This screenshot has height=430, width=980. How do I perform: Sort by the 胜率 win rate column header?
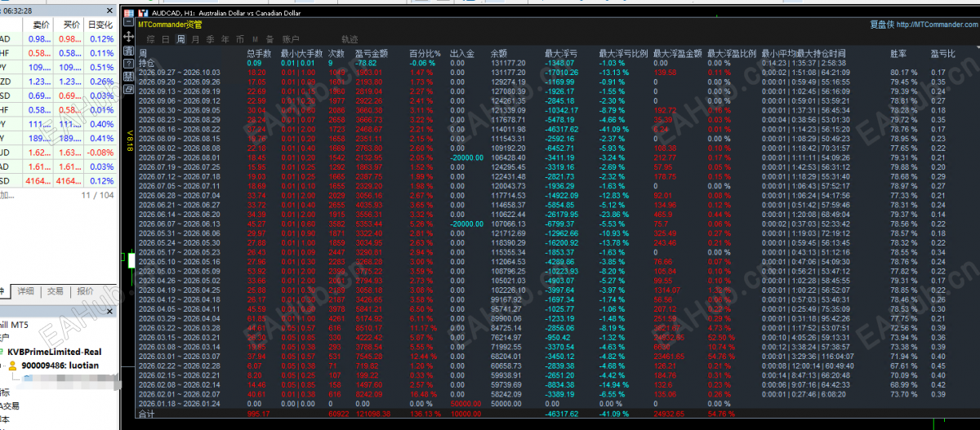898,53
